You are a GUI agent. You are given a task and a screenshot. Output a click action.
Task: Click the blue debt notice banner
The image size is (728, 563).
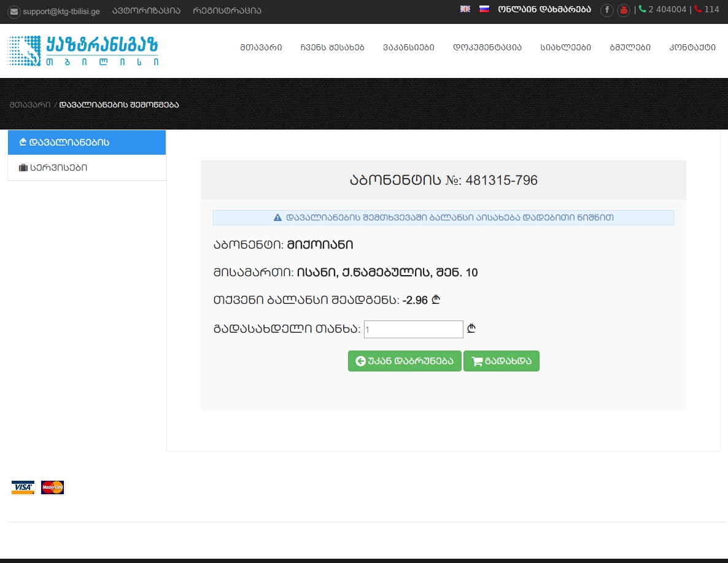(443, 217)
